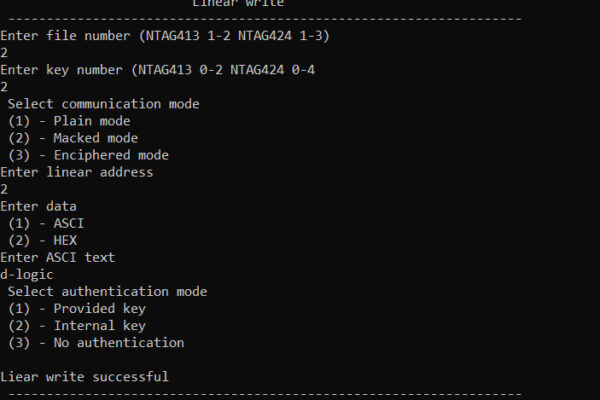
Task: Click the 'Enter file number' prompt line
Action: click(x=165, y=36)
